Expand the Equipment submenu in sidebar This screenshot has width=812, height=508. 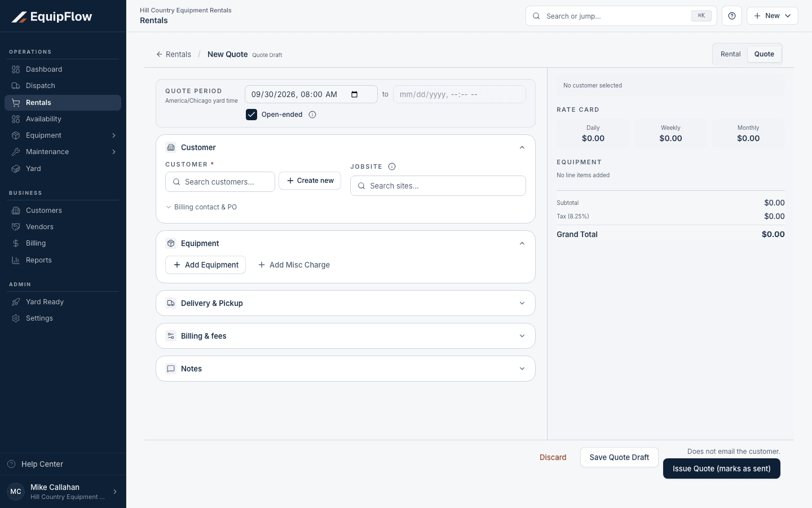(114, 135)
